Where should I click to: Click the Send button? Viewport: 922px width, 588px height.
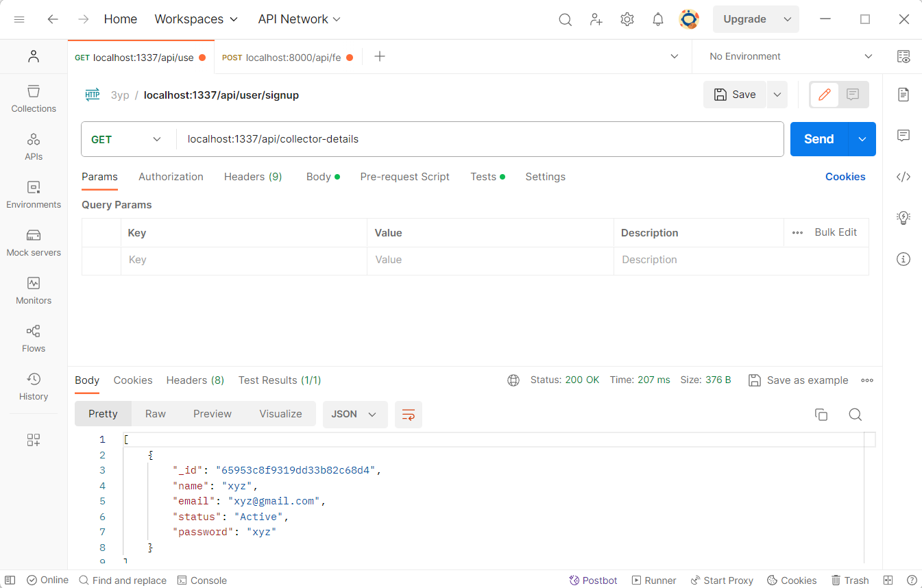coord(819,139)
